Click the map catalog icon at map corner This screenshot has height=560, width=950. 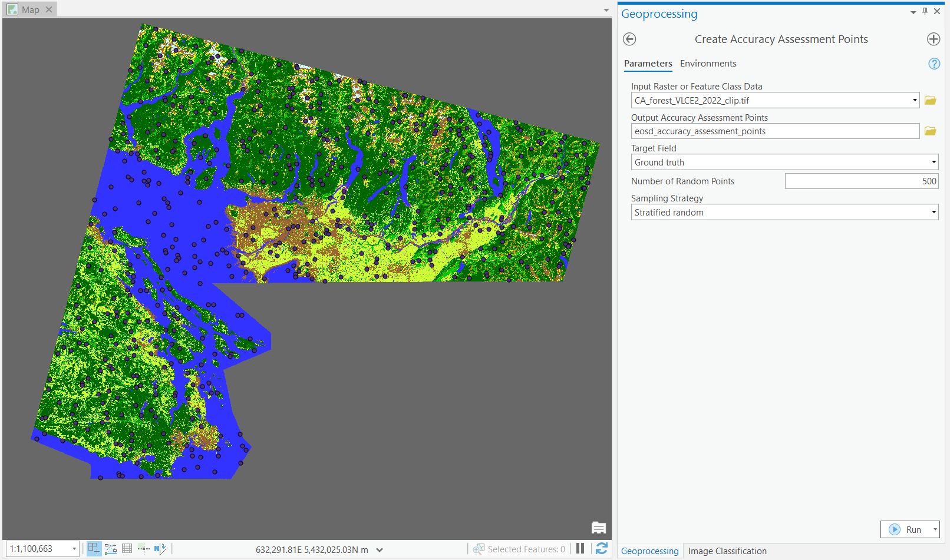[598, 528]
